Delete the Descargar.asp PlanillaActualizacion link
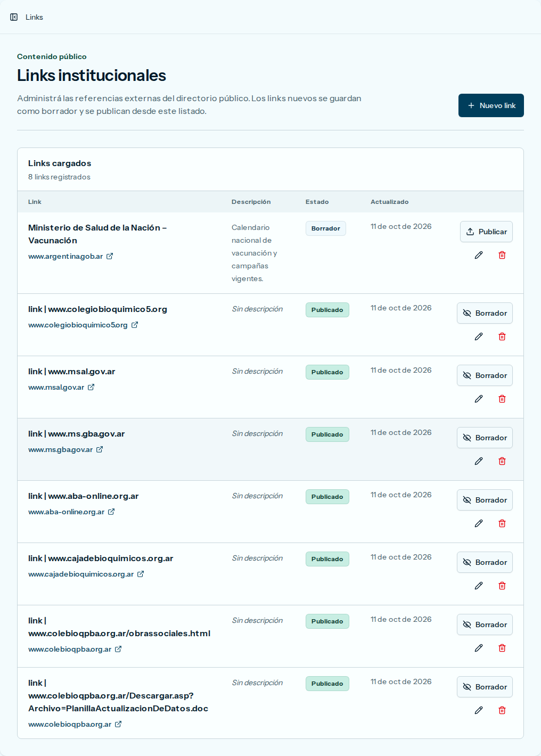The width and height of the screenshot is (541, 756). coord(502,710)
